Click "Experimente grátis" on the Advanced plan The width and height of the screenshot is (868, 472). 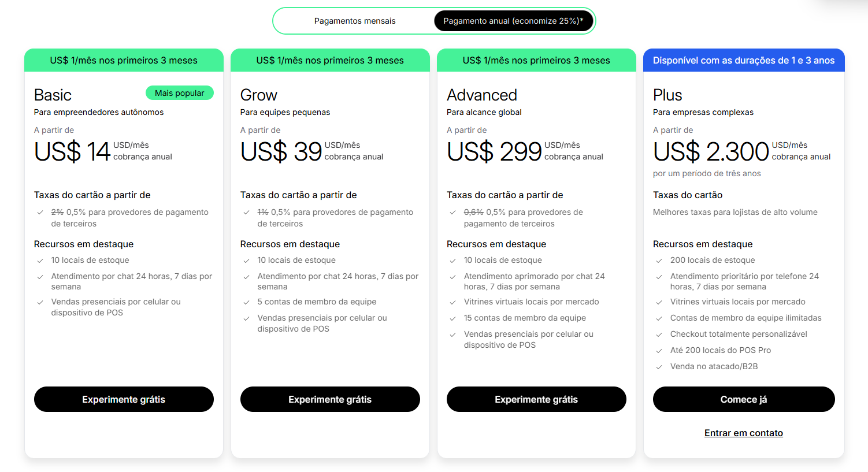point(536,399)
